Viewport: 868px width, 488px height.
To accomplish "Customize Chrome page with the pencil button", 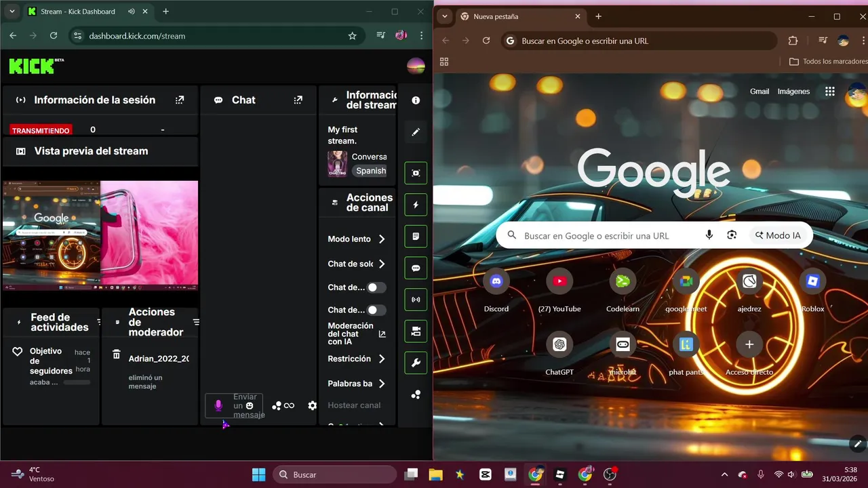I will pyautogui.click(x=858, y=444).
